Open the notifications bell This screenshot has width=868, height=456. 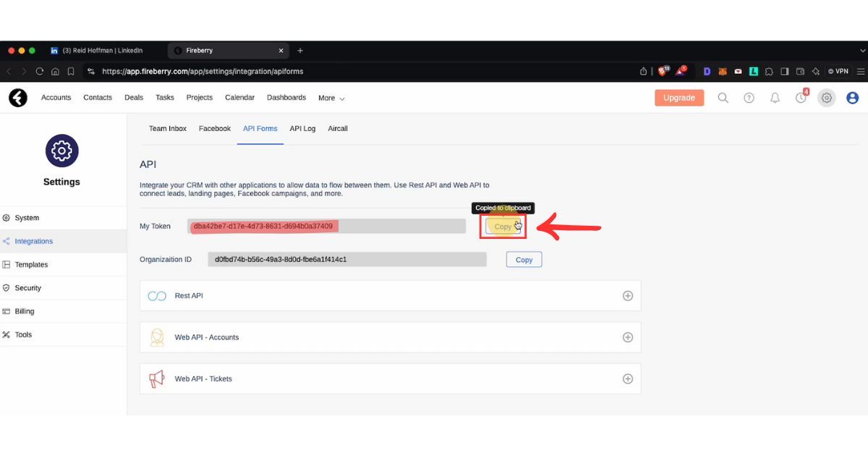pos(775,98)
